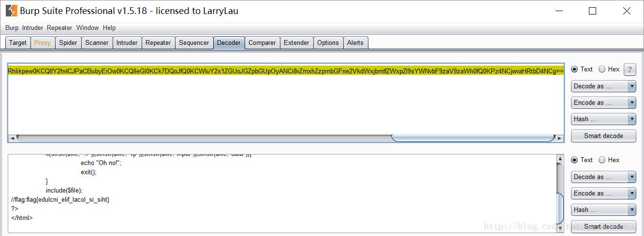Maximize the Burp Suite window
This screenshot has width=644, height=236.
pyautogui.click(x=592, y=11)
